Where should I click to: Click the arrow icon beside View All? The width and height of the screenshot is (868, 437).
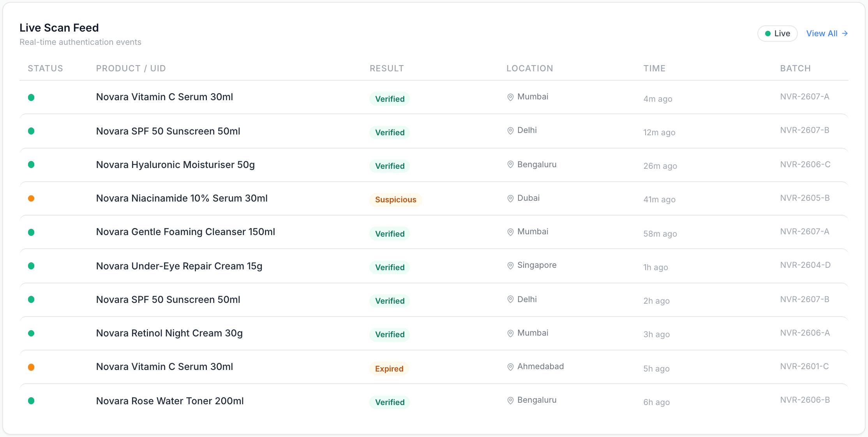(x=845, y=34)
